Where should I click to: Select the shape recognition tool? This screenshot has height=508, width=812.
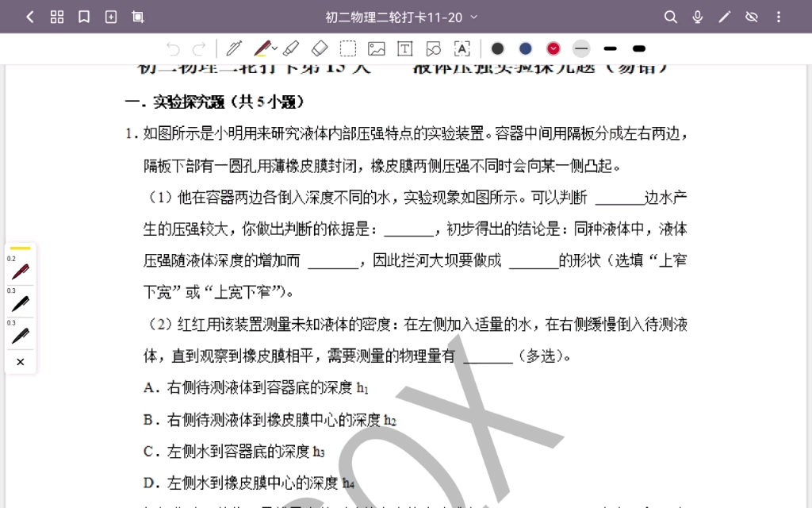click(433, 48)
